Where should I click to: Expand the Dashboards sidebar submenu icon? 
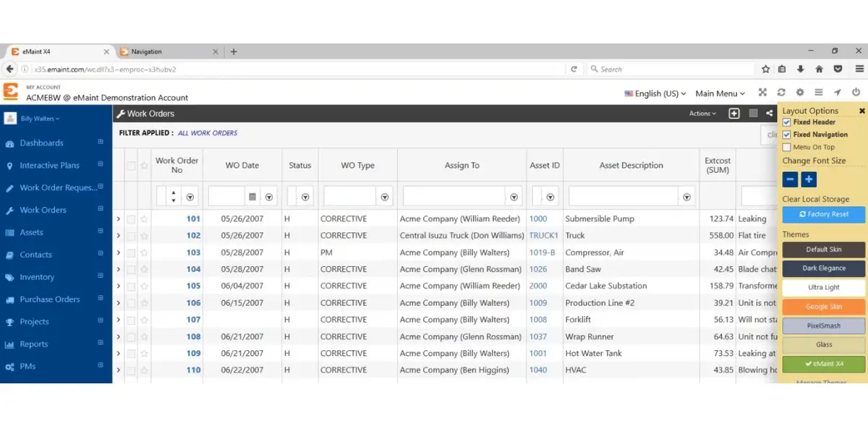pyautogui.click(x=101, y=142)
